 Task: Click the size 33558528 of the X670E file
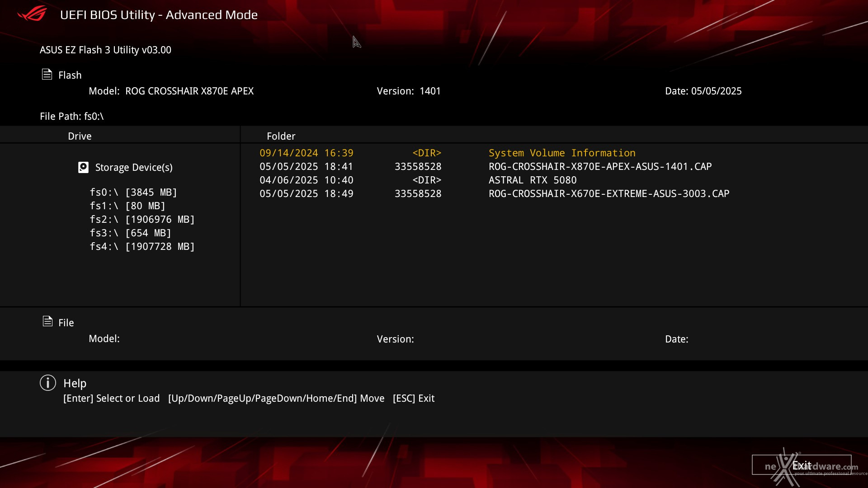(418, 194)
